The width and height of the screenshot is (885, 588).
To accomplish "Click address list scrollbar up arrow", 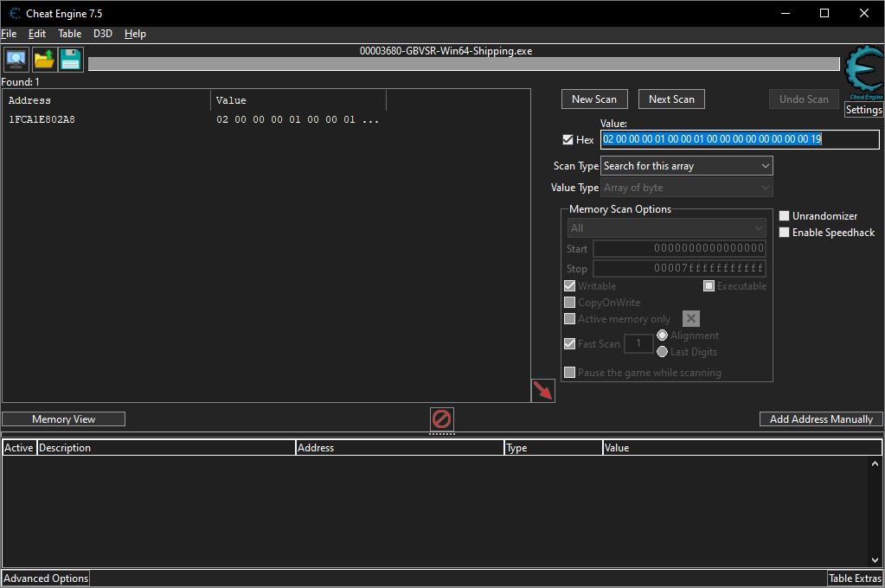I will (x=875, y=463).
